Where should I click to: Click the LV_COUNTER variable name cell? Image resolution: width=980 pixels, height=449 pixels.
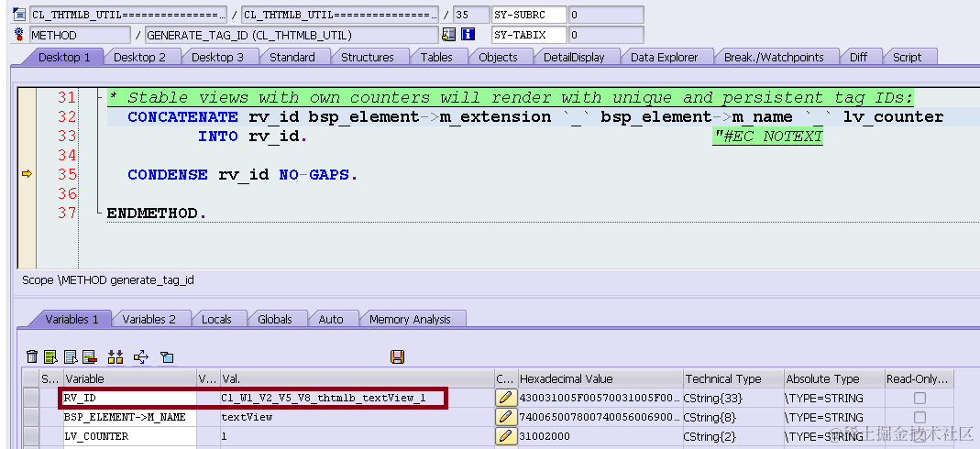point(129,436)
